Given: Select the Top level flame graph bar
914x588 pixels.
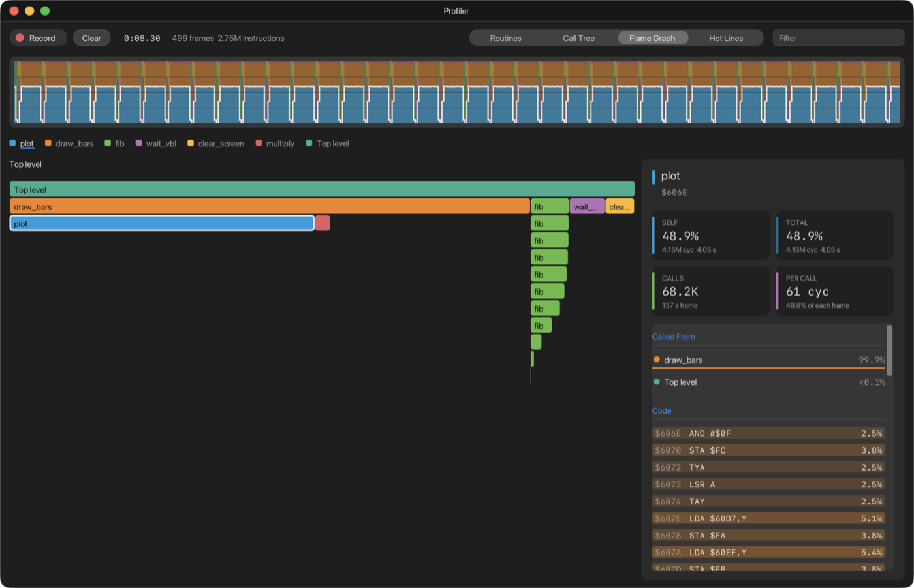Looking at the screenshot, I should click(322, 190).
